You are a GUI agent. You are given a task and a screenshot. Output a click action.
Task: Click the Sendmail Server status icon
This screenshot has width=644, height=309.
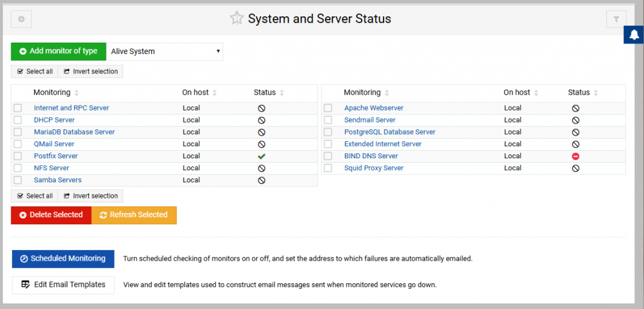click(x=575, y=120)
